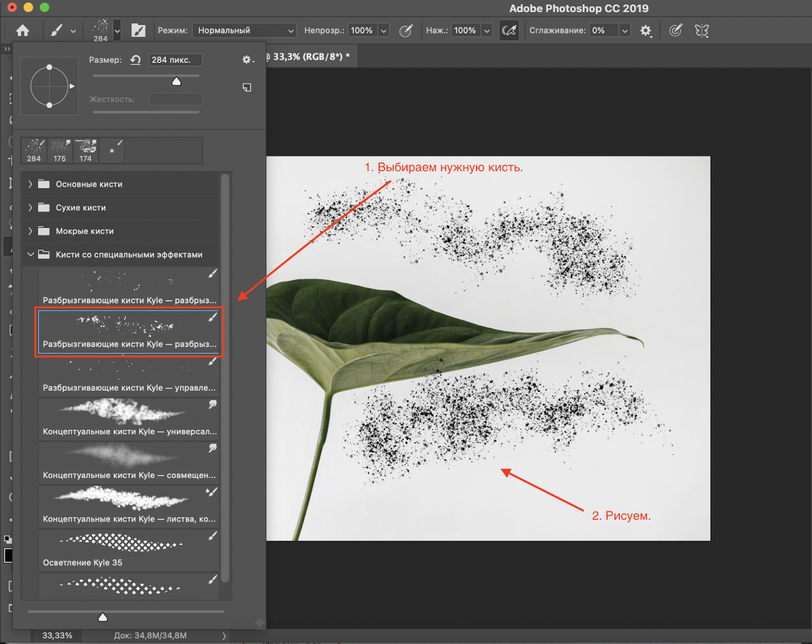Click the pressure for size target icon
Viewport: 812px width, 644px height.
(675, 31)
